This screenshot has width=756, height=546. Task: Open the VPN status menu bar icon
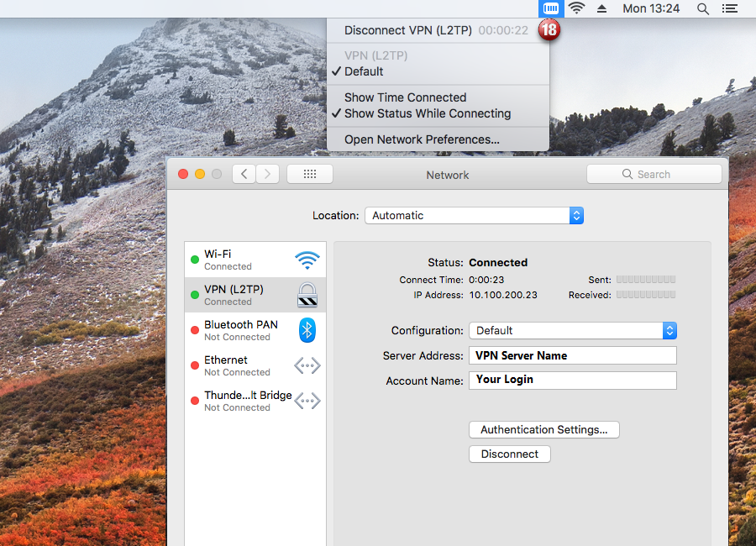coord(550,8)
